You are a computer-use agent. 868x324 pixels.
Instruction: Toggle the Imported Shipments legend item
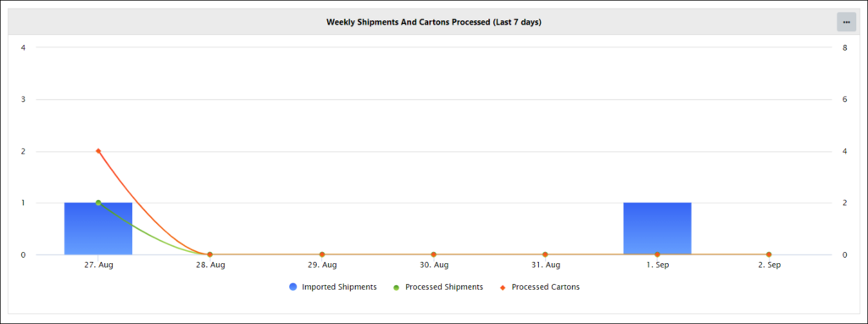coord(332,287)
